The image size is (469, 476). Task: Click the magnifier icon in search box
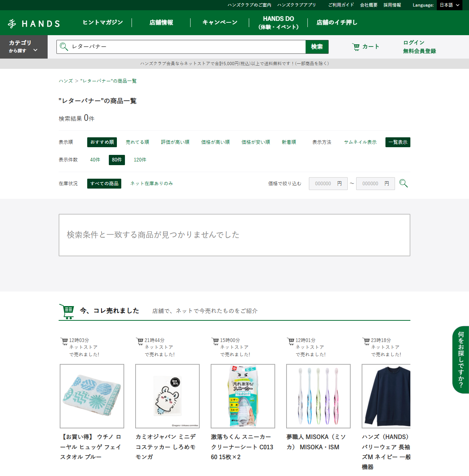point(64,47)
